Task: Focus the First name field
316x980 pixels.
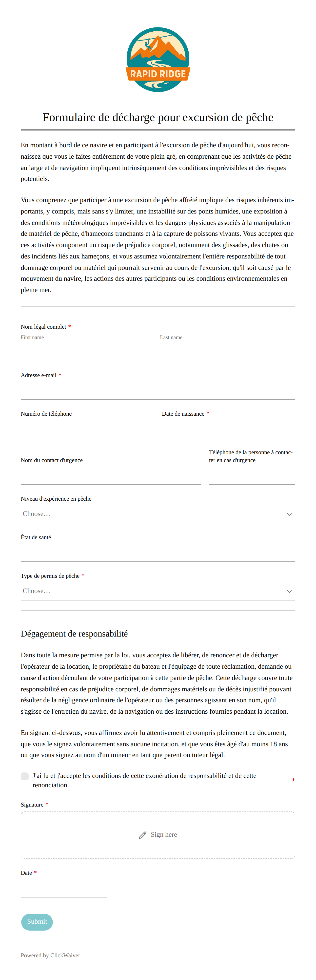Action: pyautogui.click(x=88, y=352)
